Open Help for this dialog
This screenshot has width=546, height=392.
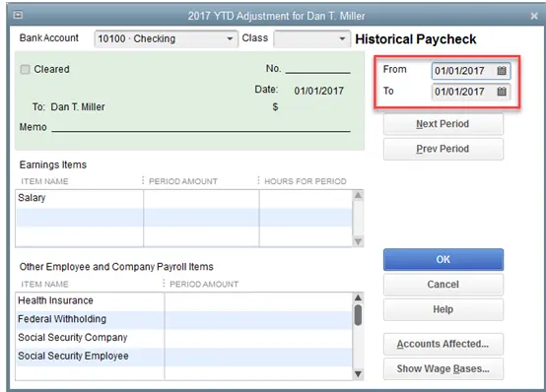click(444, 309)
